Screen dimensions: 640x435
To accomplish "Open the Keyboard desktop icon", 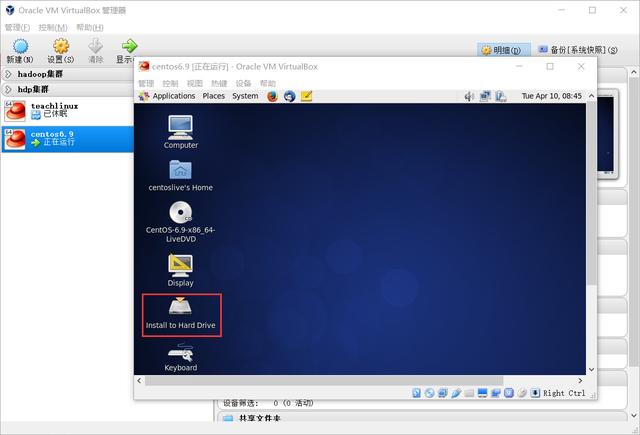I will tap(180, 357).
